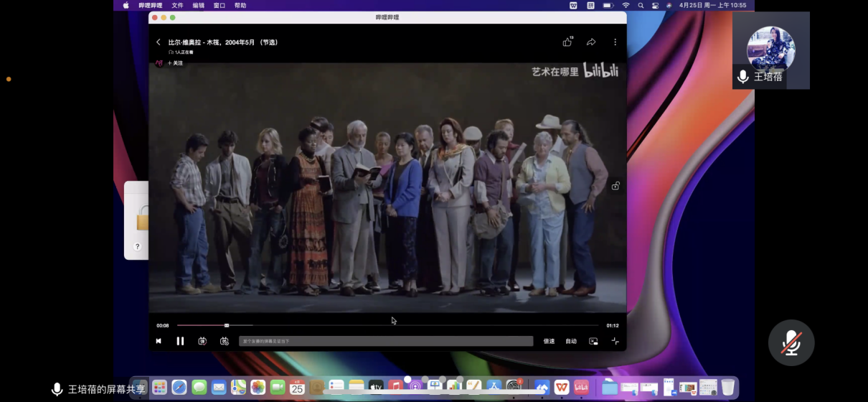The image size is (868, 402).
Task: Click the video progress bar handle
Action: (227, 325)
